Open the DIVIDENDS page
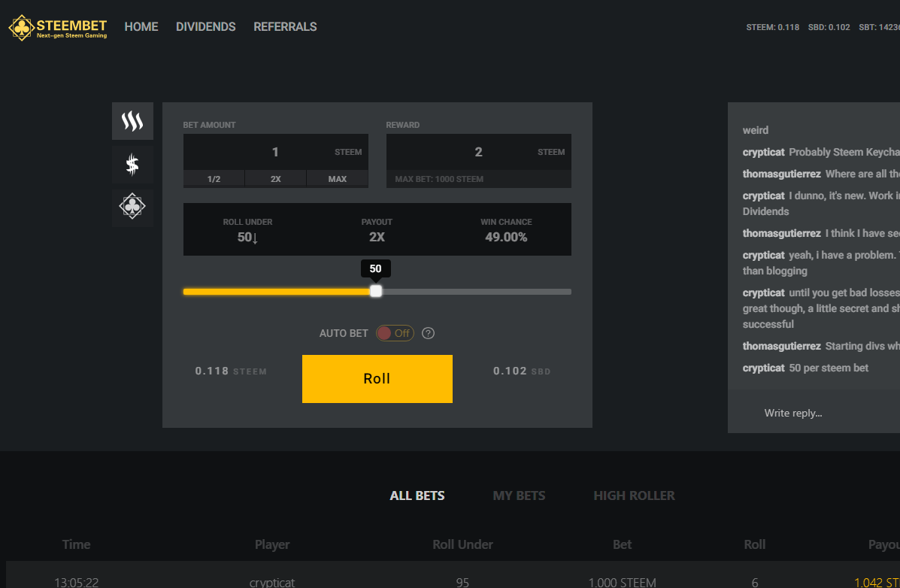The width and height of the screenshot is (900, 588). (205, 27)
